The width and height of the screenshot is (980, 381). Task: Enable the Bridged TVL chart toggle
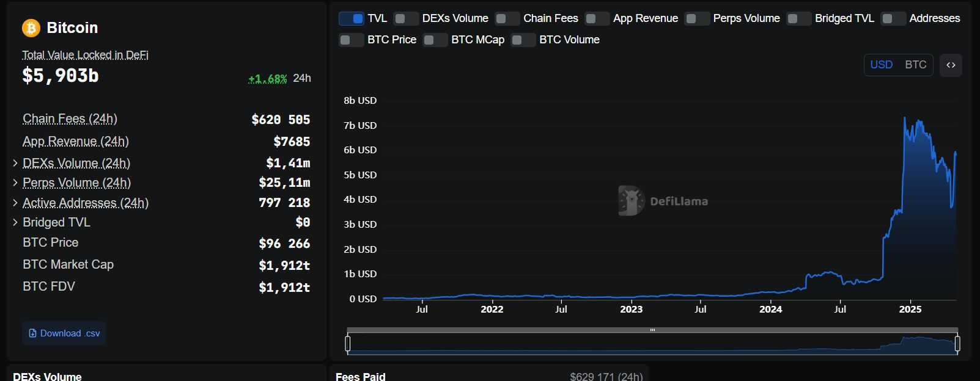tap(799, 18)
